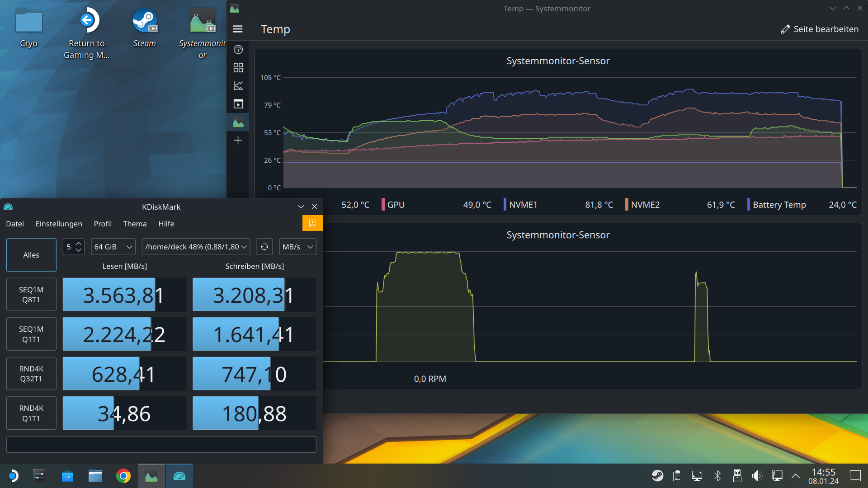Open the Overview page icon in sidebar

[238, 50]
